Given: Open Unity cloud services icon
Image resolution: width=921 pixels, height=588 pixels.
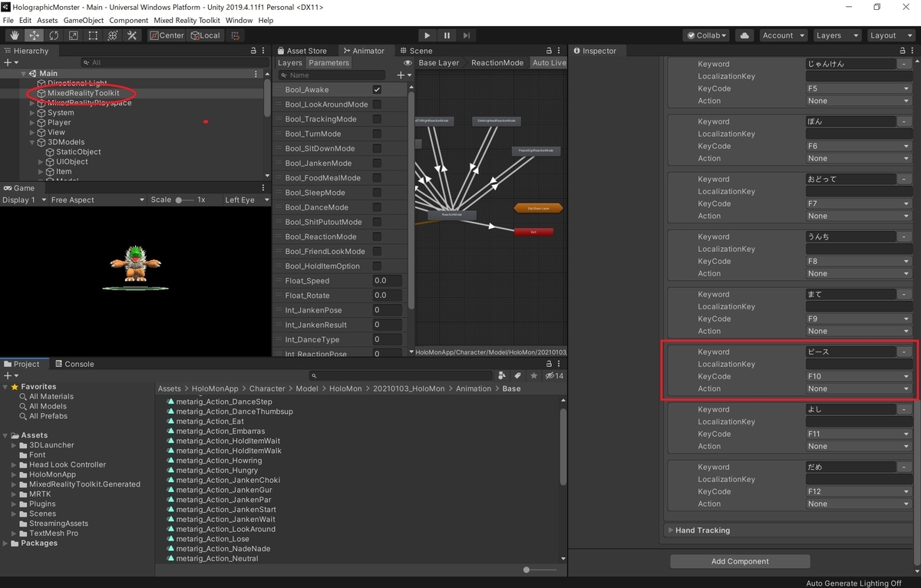Looking at the screenshot, I should pos(744,35).
